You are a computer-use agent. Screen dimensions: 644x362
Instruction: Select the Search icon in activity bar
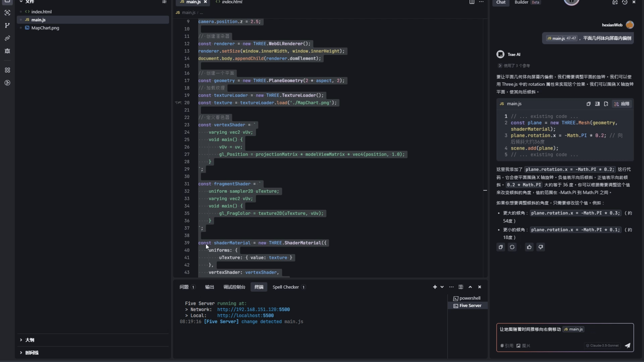(8, 13)
